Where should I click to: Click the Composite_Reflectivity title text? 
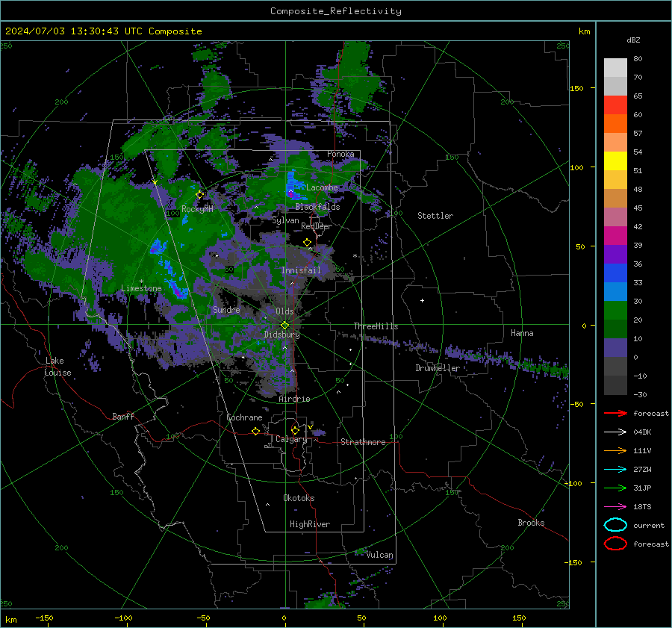pos(336,11)
